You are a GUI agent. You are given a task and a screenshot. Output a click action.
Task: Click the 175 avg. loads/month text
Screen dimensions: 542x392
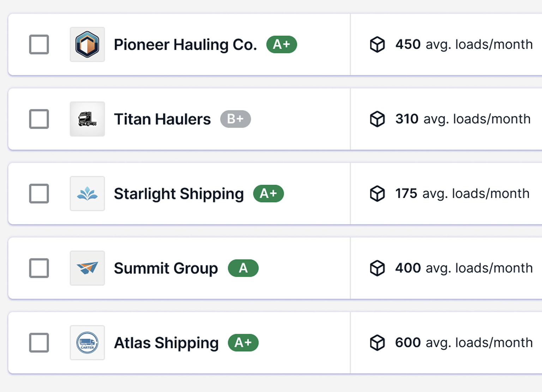click(462, 194)
